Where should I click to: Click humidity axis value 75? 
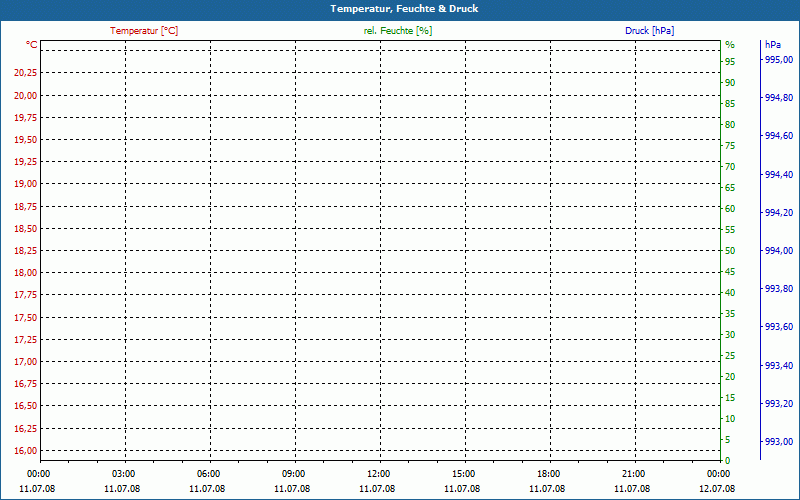pos(730,146)
